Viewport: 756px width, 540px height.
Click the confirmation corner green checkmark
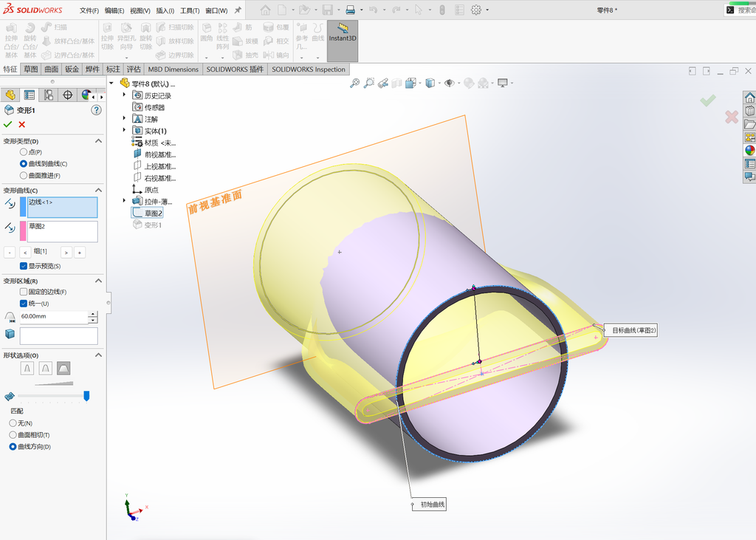point(708,100)
